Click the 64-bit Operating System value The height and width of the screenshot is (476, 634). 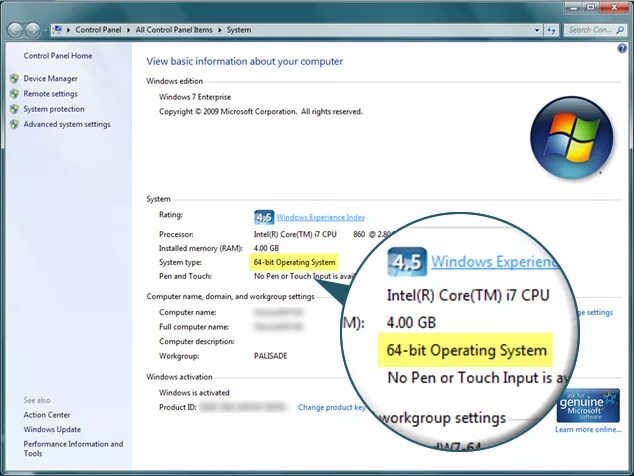294,262
